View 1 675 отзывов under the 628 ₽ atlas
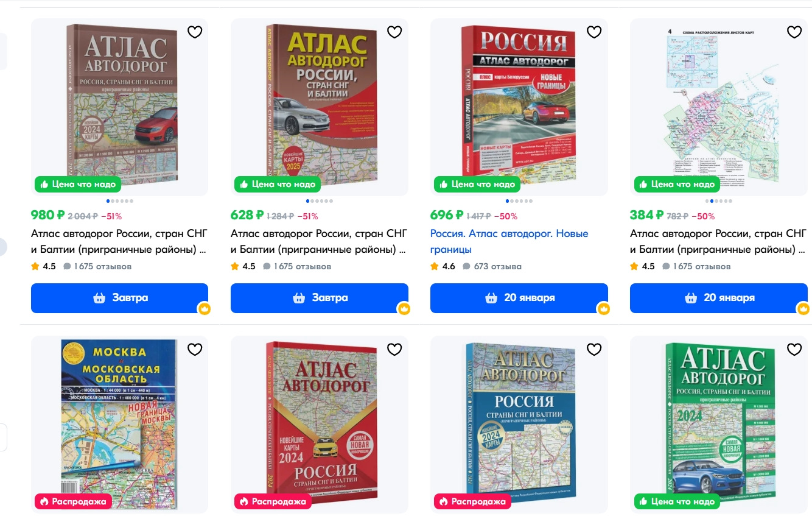 (x=297, y=266)
